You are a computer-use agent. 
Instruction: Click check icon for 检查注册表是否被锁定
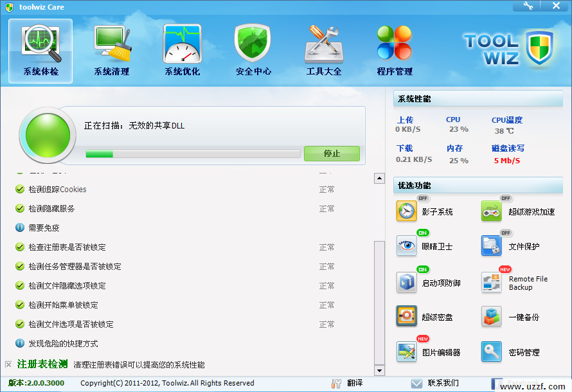(x=20, y=247)
